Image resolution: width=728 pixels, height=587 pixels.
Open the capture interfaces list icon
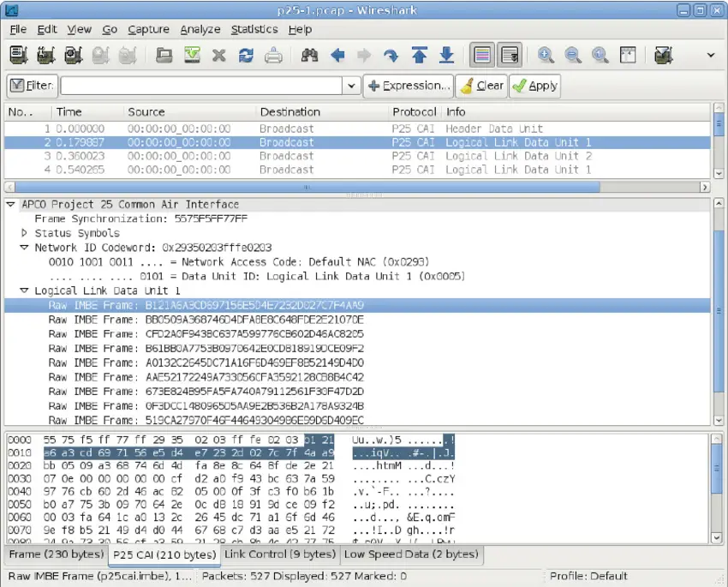[18, 55]
